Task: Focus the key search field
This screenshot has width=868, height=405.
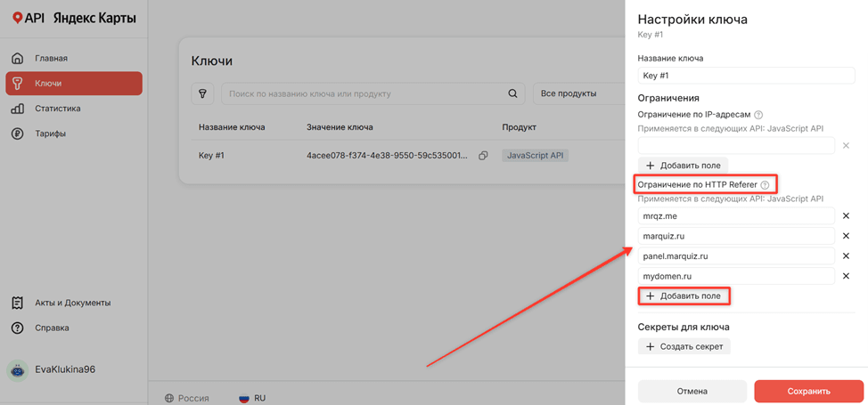Action: pos(373,94)
